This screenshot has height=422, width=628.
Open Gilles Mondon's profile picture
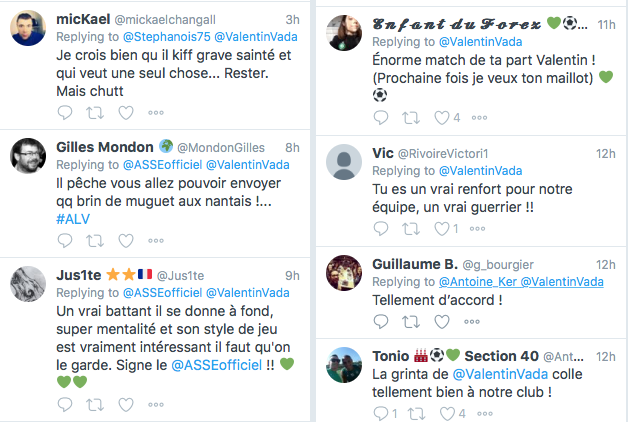(28, 156)
